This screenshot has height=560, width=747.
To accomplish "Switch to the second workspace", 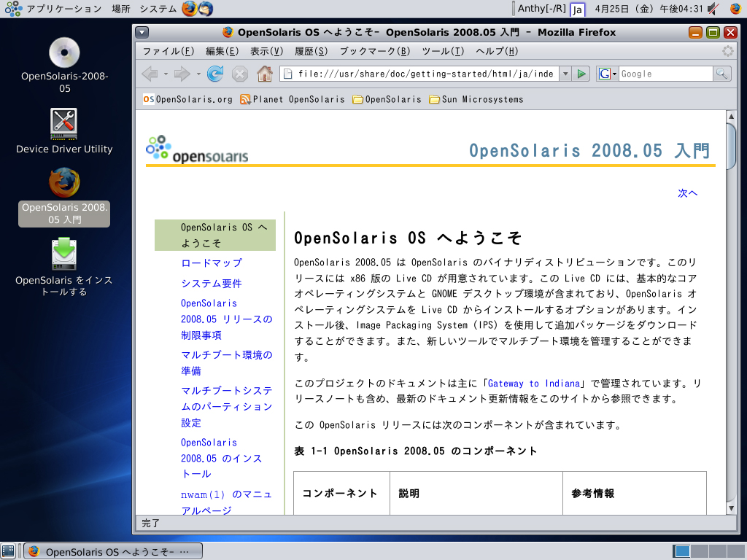I will click(x=700, y=551).
